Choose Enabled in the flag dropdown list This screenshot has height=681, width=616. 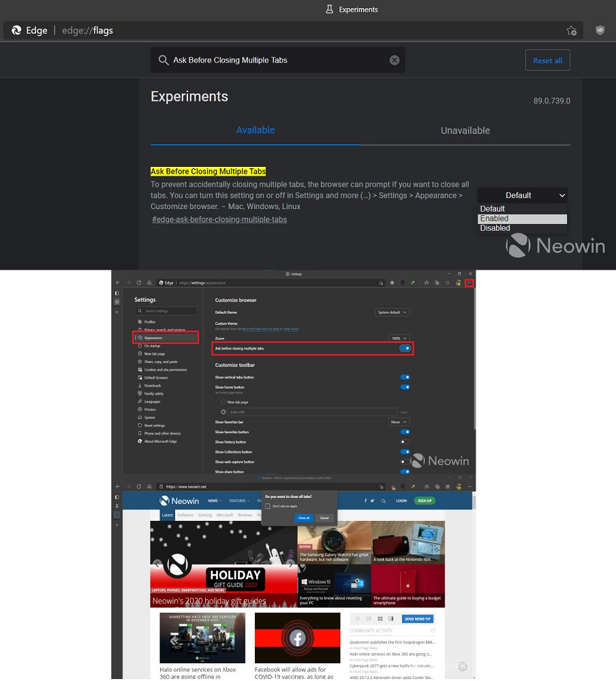[522, 219]
